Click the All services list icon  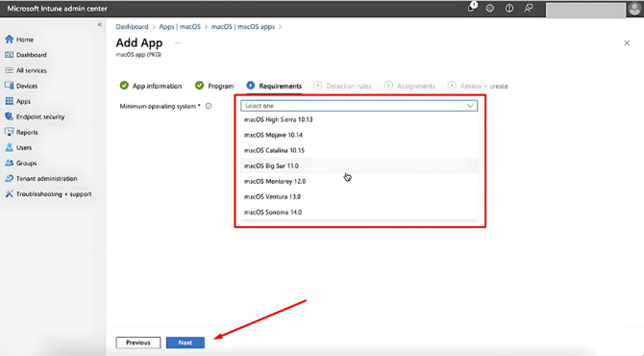(9, 70)
